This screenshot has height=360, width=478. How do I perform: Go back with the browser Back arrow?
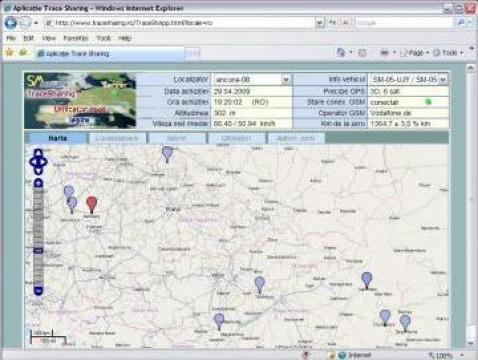point(11,23)
